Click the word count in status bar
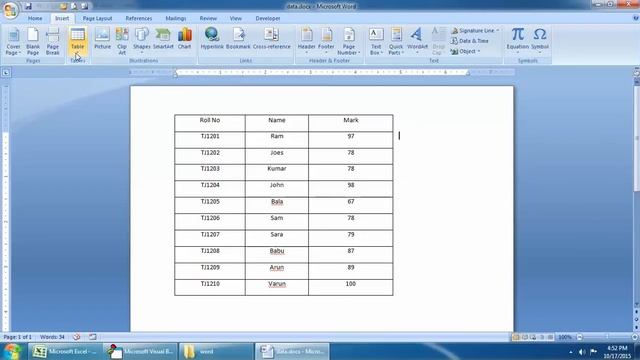This screenshot has height=360, width=640. tap(52, 337)
